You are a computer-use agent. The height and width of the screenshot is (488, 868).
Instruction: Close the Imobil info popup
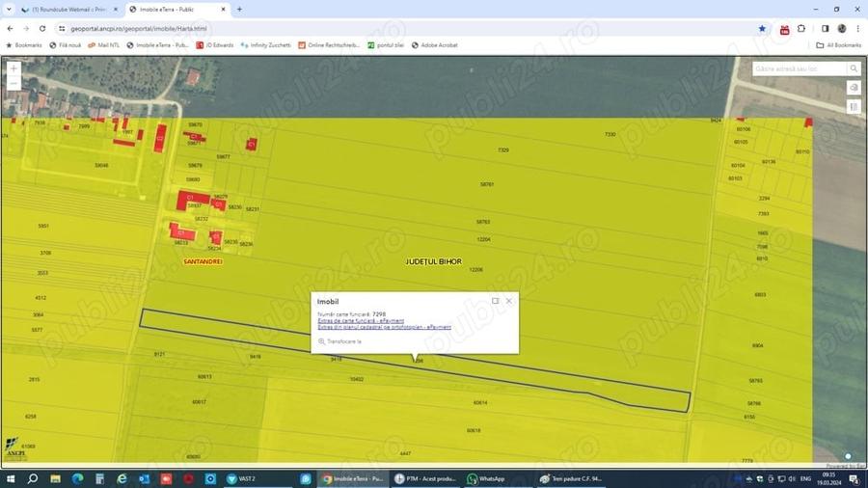pyautogui.click(x=508, y=301)
